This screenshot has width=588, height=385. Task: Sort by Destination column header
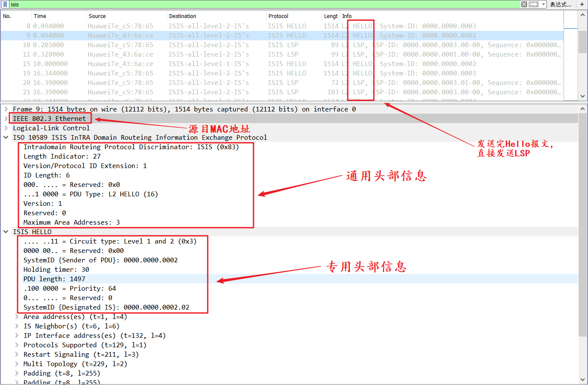[182, 16]
